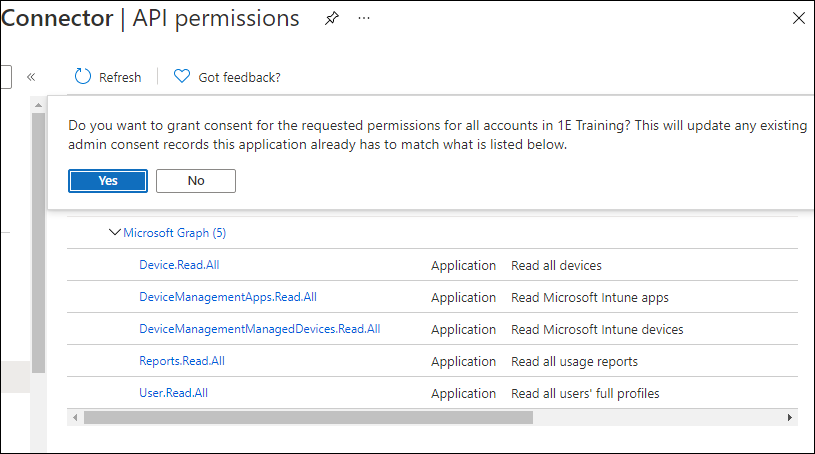Click the Got feedback heart icon

(181, 77)
